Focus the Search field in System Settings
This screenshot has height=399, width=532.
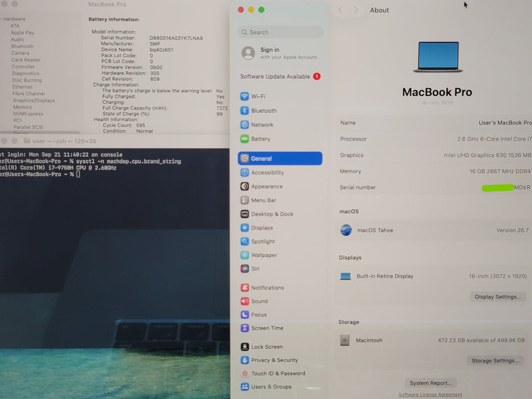[x=280, y=32]
